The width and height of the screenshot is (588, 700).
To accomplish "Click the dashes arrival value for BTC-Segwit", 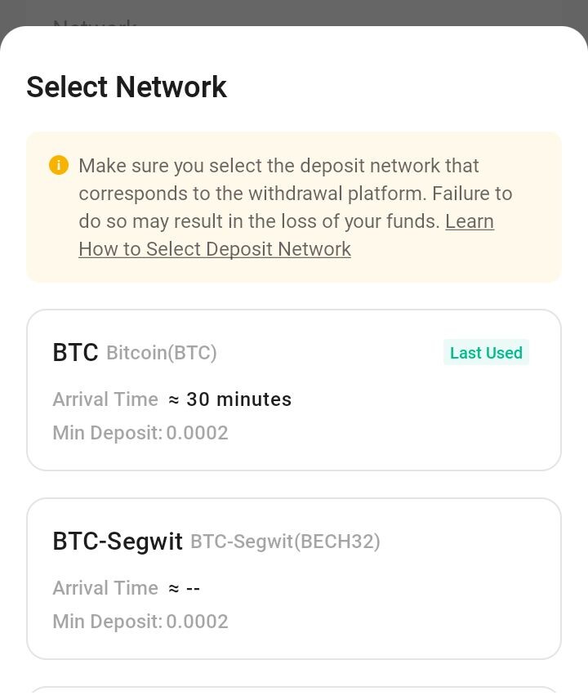I will (x=193, y=588).
